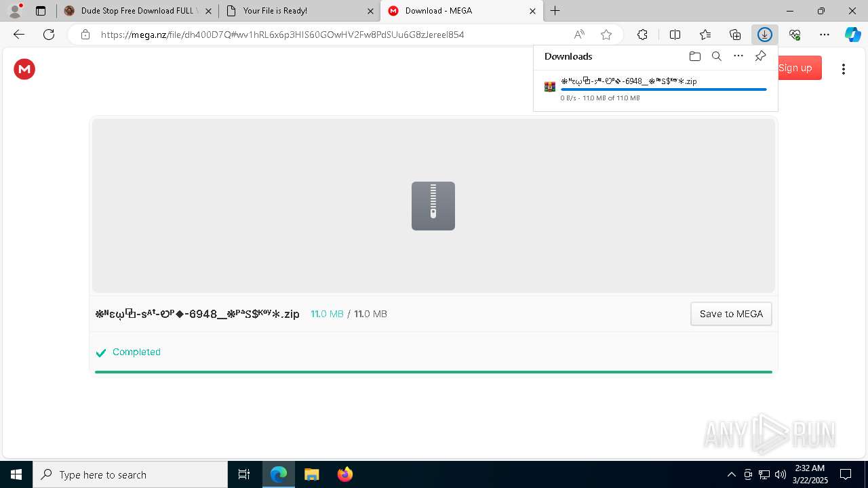Open File Explorer from taskbar
Viewport: 868px width, 488px height.
tap(311, 474)
